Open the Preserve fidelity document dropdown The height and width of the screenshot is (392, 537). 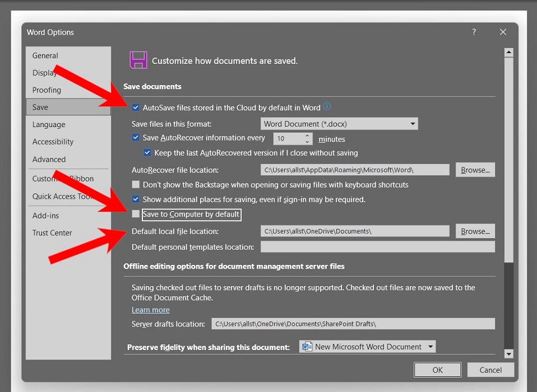tap(430, 346)
